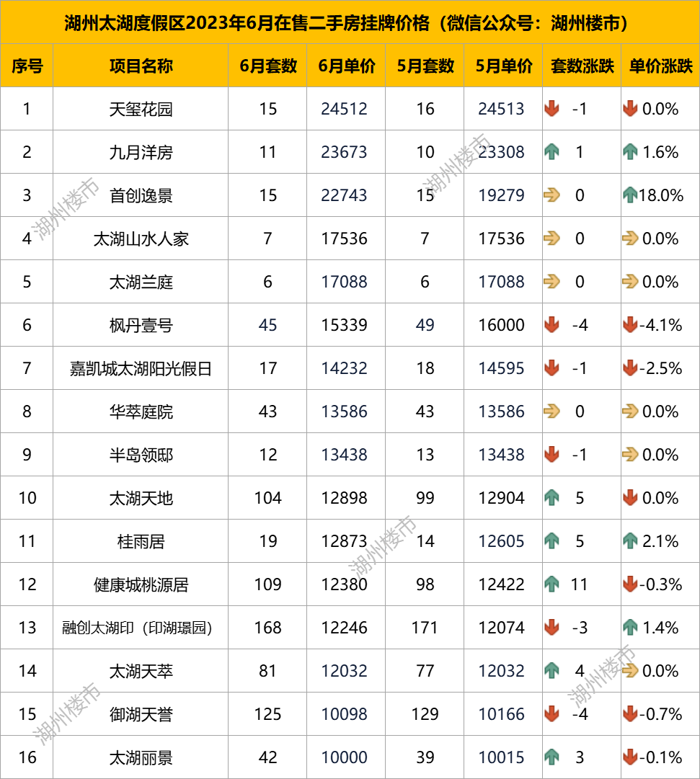This screenshot has height=779, width=700.
Task: Click red down arrow beside -0.1%
Action: [x=630, y=757]
